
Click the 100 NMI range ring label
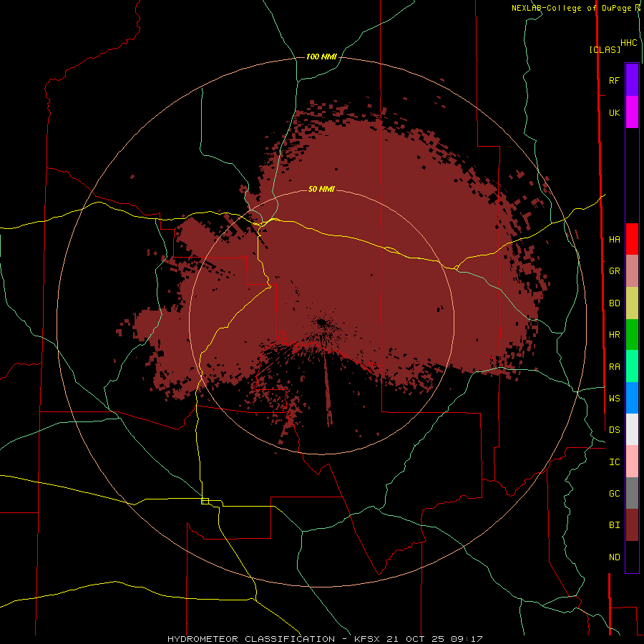click(x=321, y=57)
